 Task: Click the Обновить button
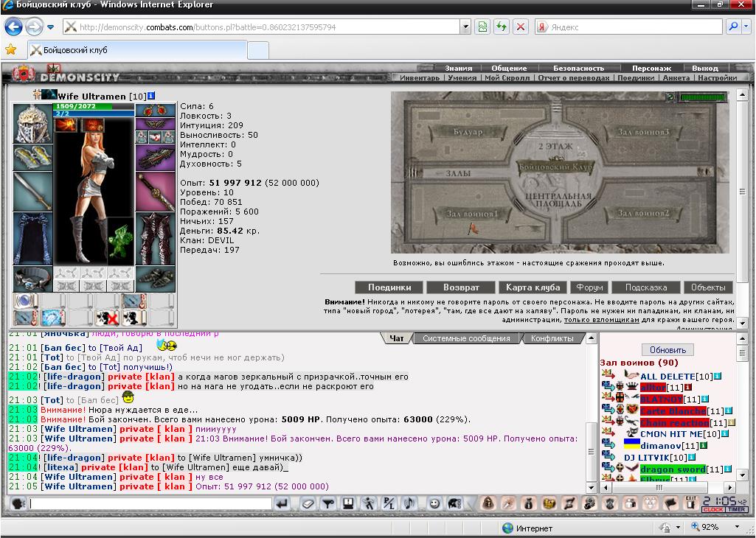pos(667,349)
